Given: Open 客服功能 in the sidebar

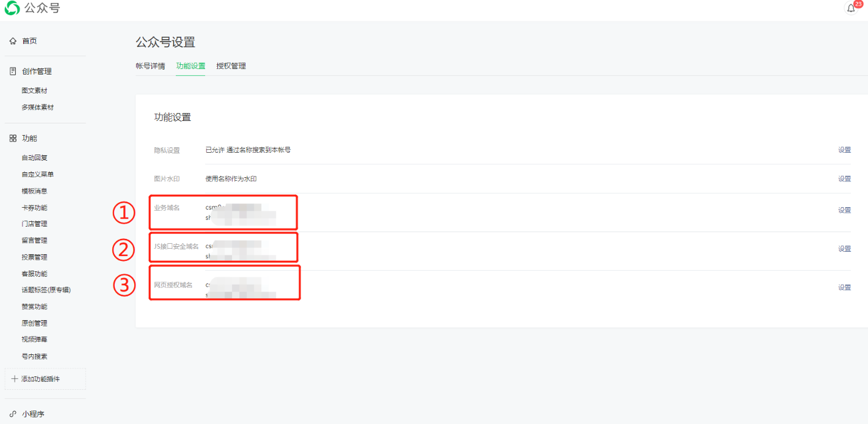Looking at the screenshot, I should 34,274.
